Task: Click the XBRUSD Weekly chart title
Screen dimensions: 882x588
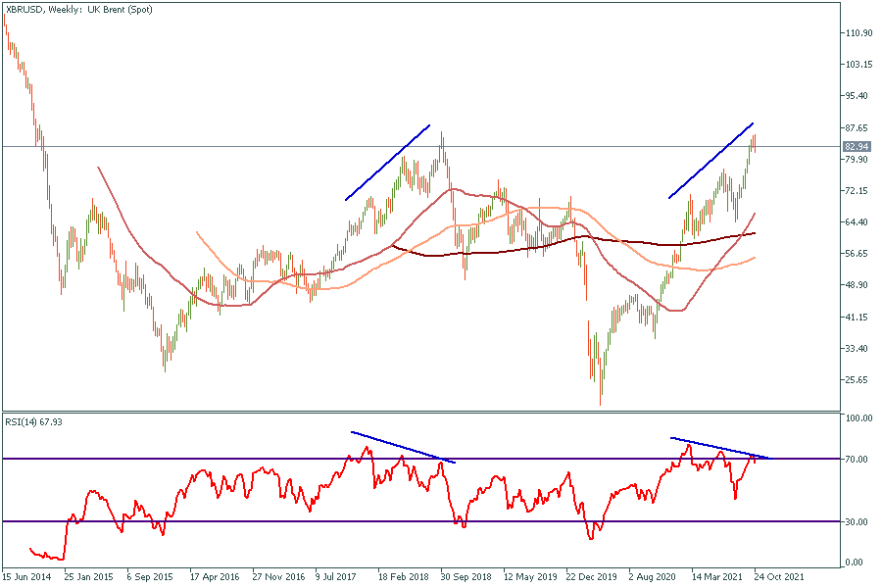Action: pos(69,9)
